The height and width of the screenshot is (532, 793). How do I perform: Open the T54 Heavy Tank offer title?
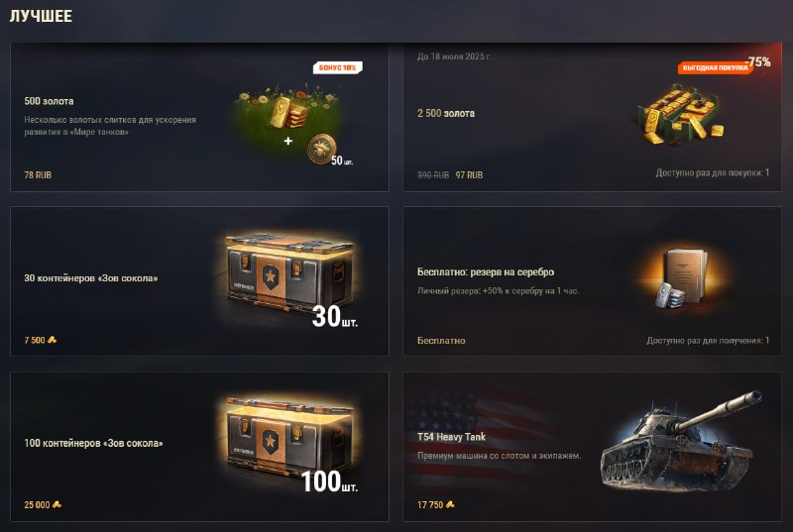451,437
